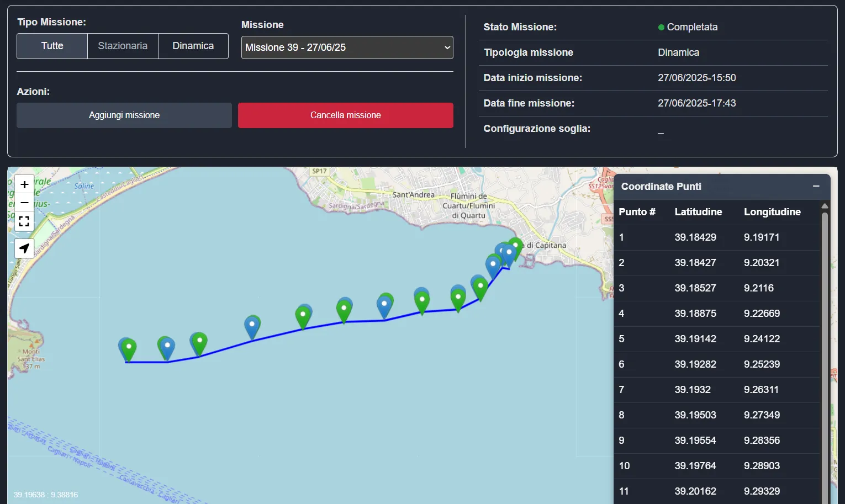Minimize the Coordinate Punti panel
The width and height of the screenshot is (845, 504).
click(x=816, y=187)
